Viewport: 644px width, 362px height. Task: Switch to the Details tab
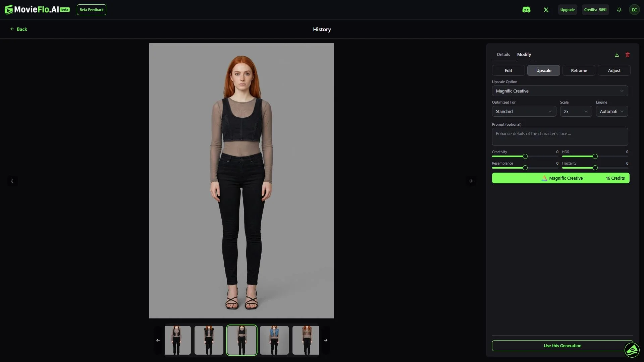503,54
